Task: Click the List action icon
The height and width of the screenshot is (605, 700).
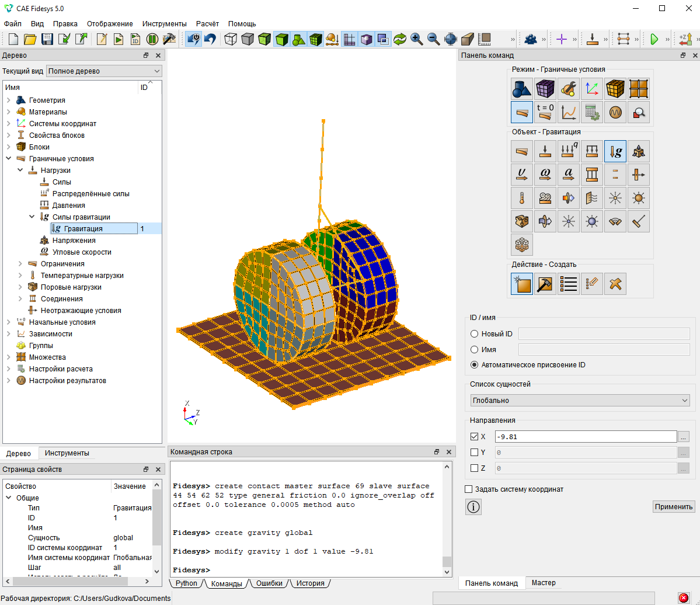Action: [x=568, y=284]
